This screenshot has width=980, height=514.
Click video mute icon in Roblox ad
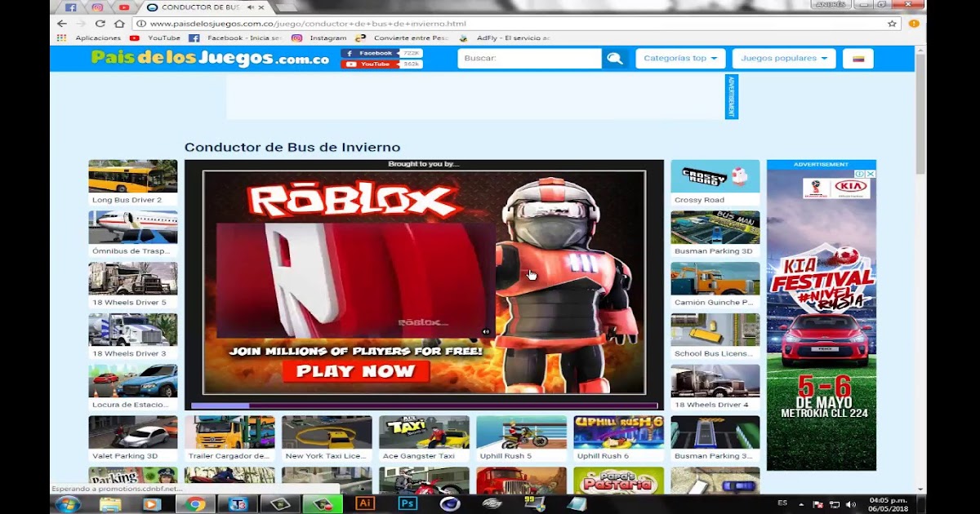(486, 332)
